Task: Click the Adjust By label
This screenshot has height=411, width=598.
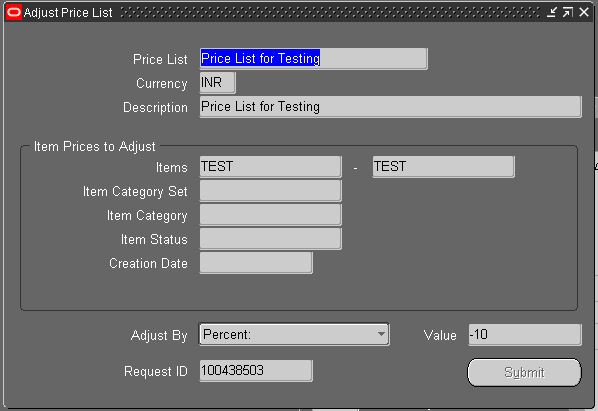Action: click(x=159, y=336)
